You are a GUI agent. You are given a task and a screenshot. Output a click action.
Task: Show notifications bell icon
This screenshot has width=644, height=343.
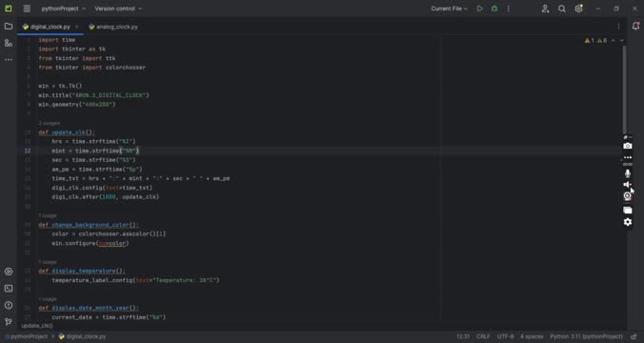pos(635,27)
